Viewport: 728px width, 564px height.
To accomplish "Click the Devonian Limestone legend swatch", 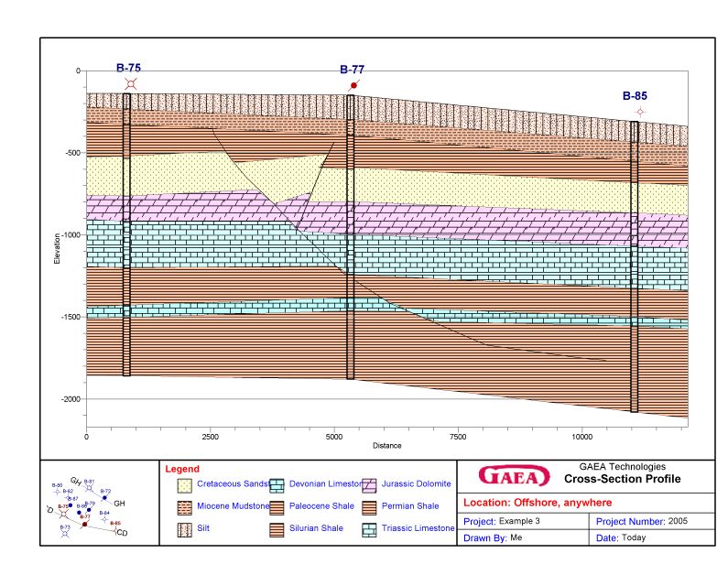I will pos(276,483).
